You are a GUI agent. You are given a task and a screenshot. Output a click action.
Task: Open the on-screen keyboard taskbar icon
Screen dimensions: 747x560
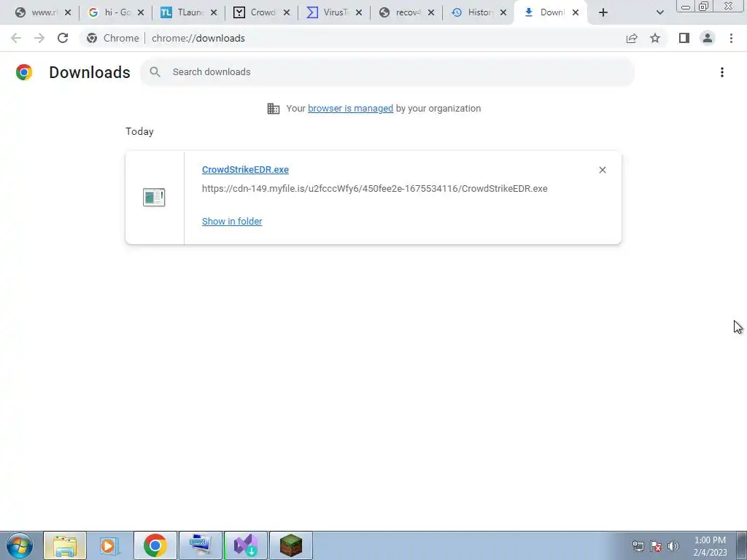pos(201,545)
